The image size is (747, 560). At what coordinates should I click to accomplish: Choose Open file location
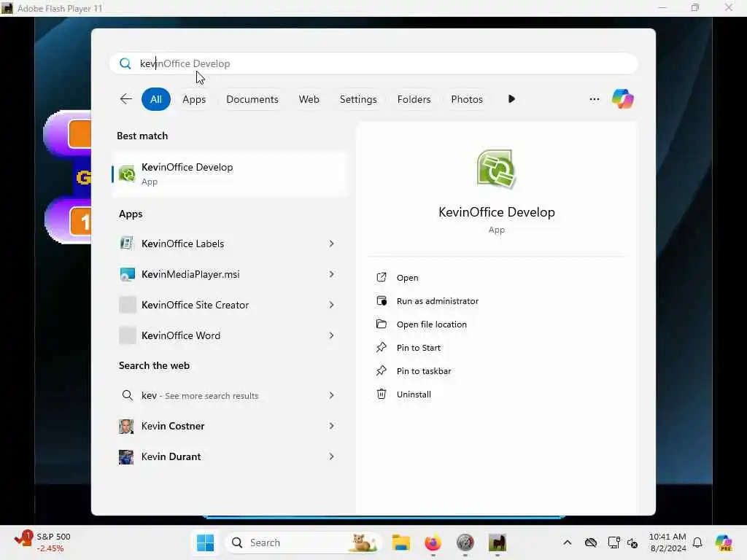432,324
